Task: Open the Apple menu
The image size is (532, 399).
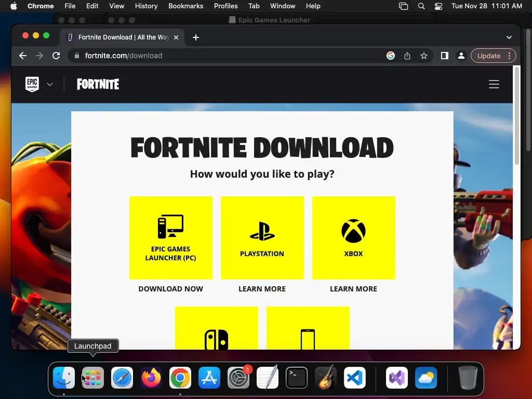Action: (x=14, y=6)
